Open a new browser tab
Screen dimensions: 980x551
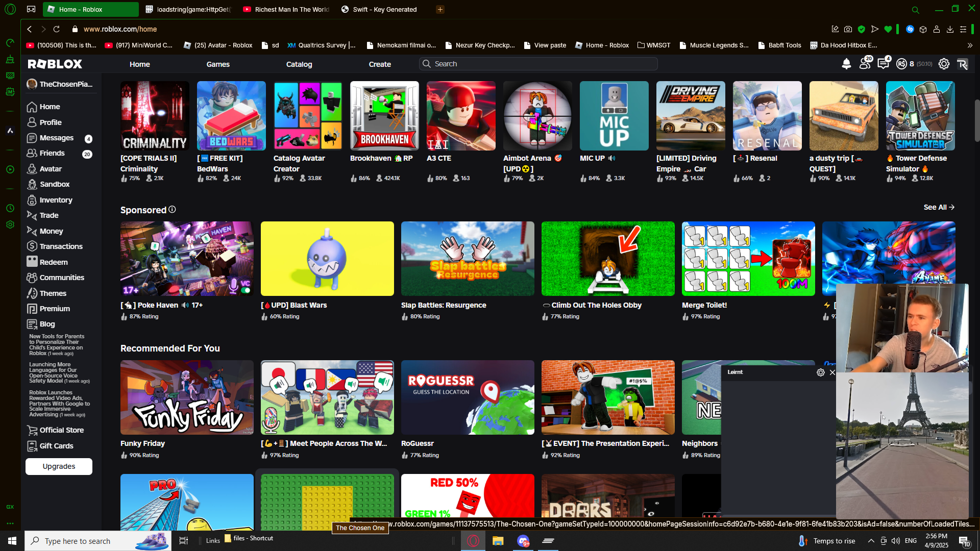coord(440,9)
